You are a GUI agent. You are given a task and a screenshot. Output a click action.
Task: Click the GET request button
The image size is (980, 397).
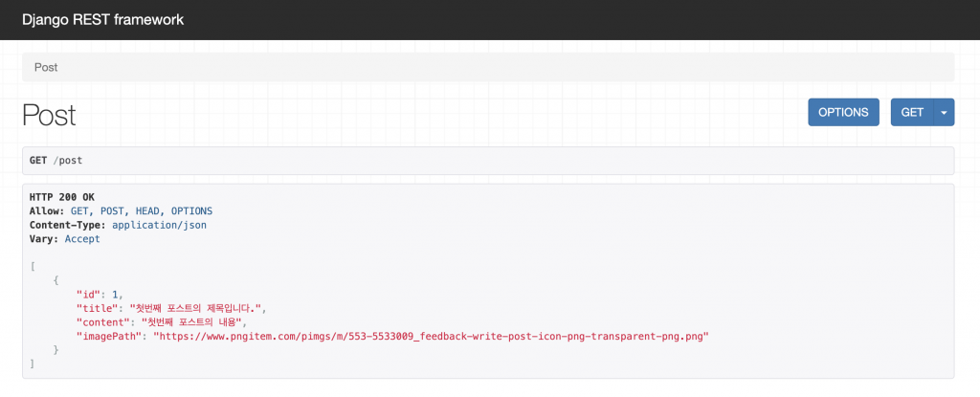(x=912, y=112)
